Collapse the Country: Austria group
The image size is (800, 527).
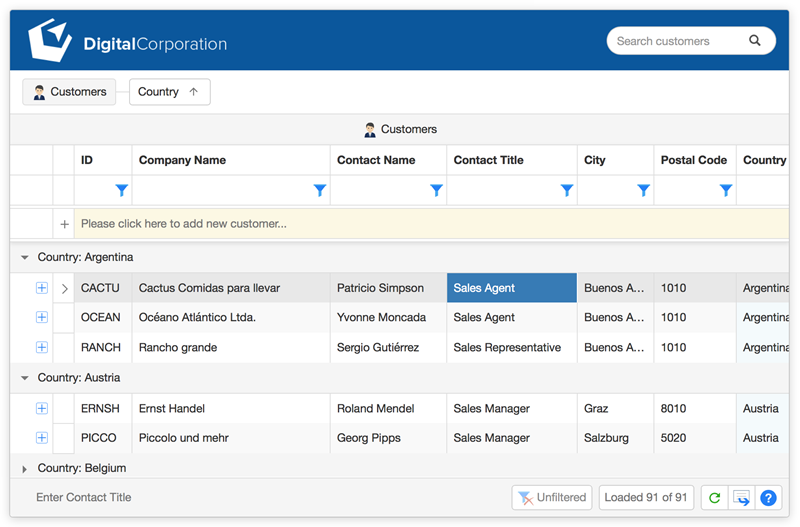coord(25,378)
